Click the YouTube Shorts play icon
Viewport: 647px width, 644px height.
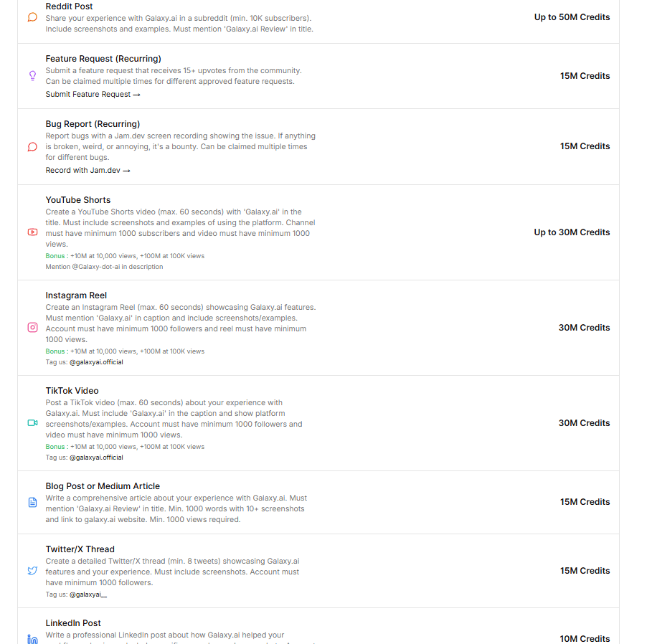click(32, 232)
